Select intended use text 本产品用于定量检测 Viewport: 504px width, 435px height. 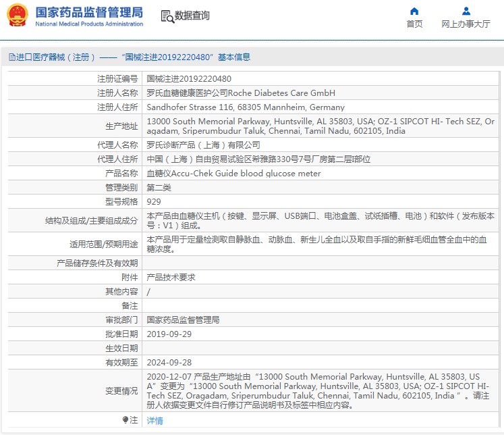click(317, 245)
